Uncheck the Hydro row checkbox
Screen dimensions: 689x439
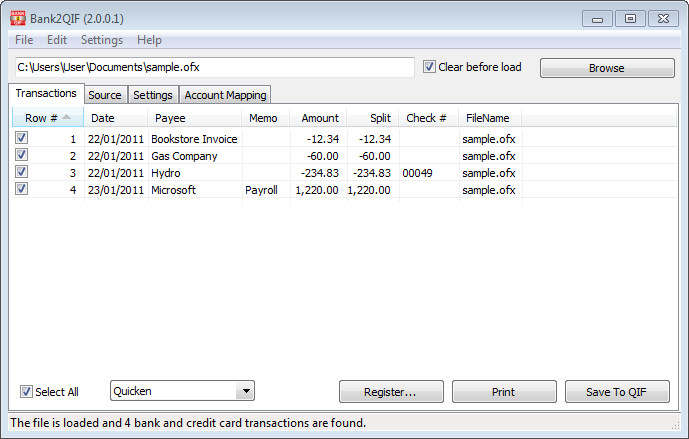[21, 172]
